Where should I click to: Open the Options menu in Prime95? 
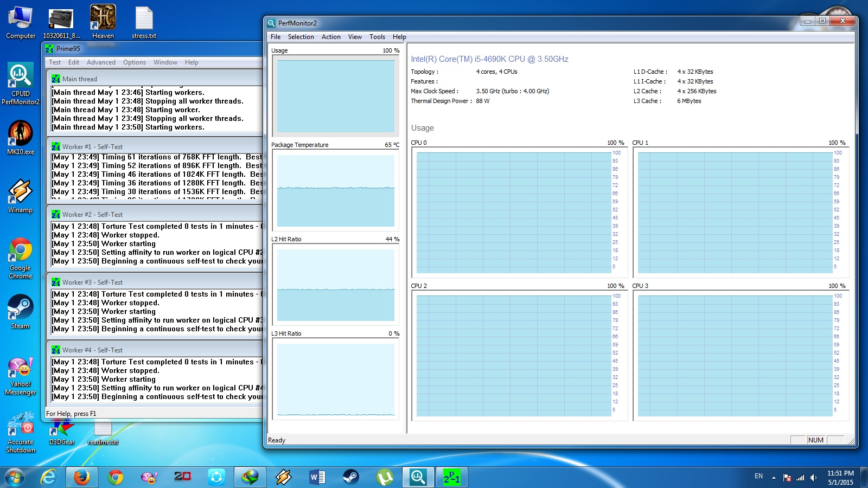pyautogui.click(x=135, y=62)
